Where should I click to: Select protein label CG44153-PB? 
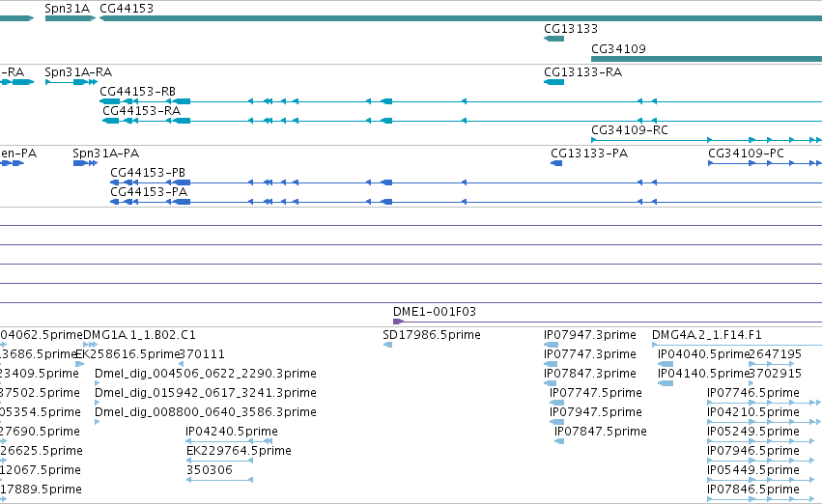point(148,173)
